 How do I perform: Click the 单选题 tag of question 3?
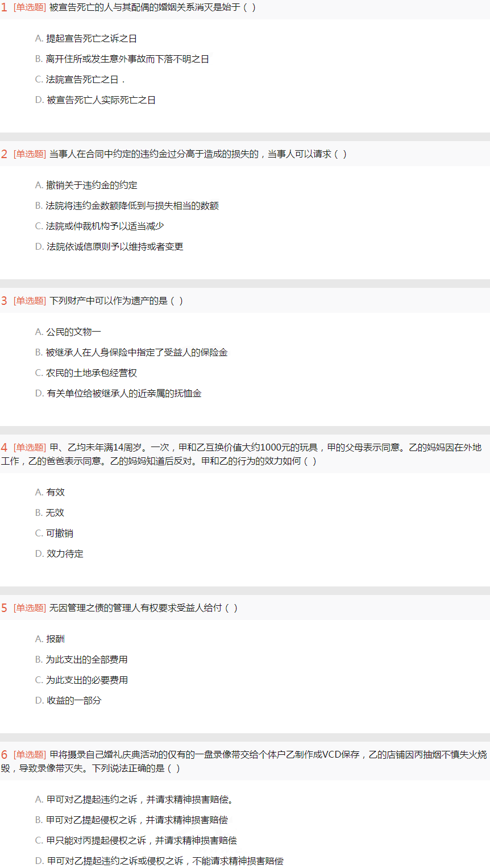[x=30, y=301]
